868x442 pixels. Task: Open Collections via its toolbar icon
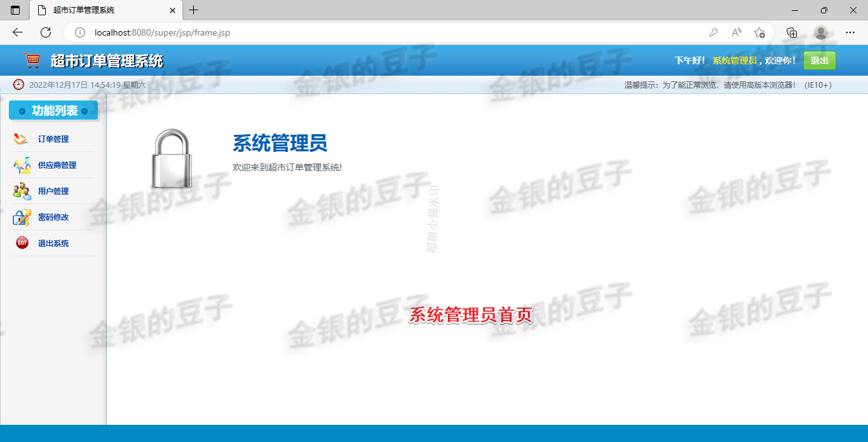tap(791, 32)
